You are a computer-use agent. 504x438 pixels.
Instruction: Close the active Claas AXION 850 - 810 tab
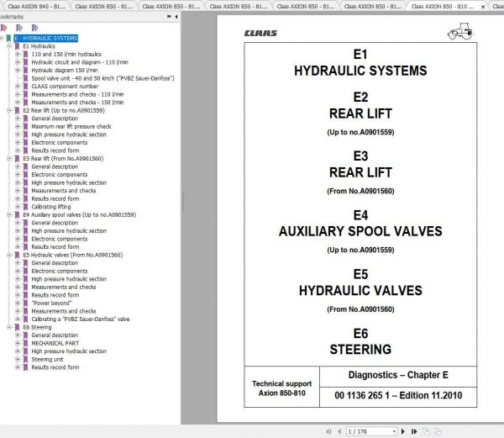click(x=483, y=7)
